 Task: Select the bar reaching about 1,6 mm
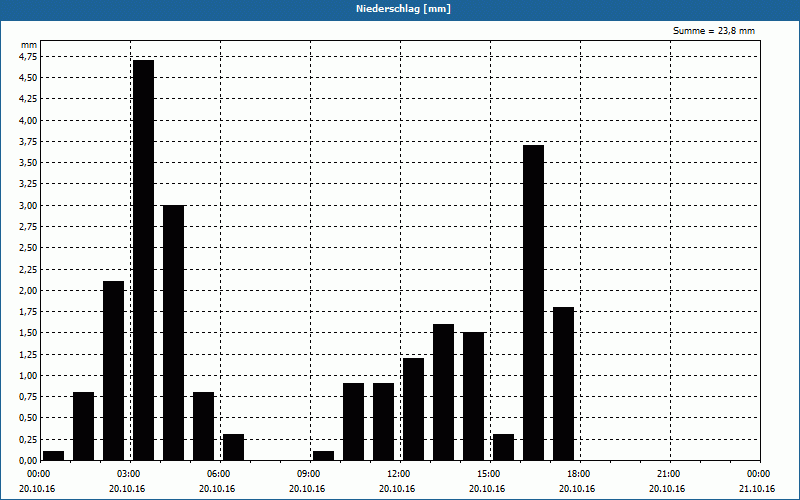(x=443, y=392)
